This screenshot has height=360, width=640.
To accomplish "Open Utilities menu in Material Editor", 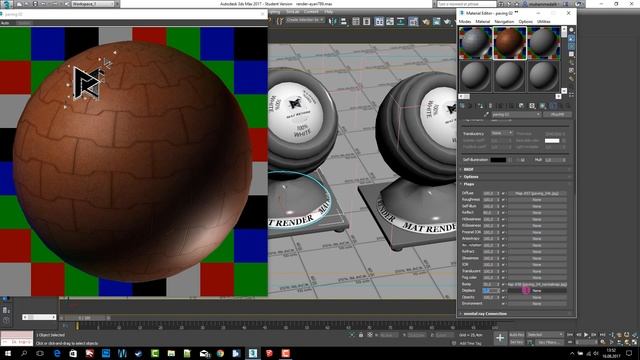I will (x=544, y=21).
